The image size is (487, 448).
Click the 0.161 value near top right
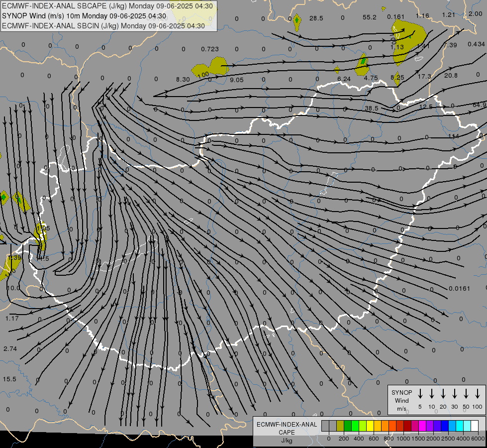(395, 17)
